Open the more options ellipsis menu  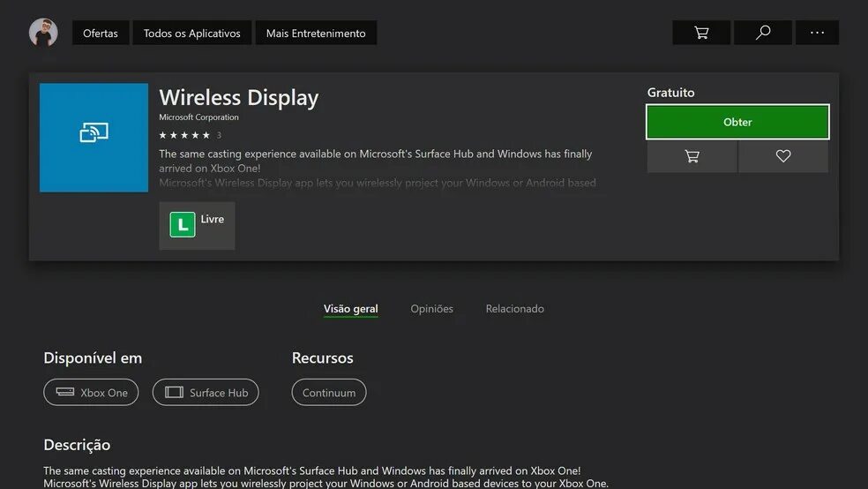817,33
